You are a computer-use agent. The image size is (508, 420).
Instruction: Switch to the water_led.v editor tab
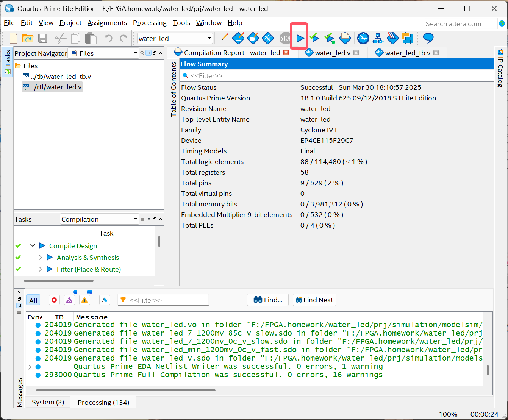(x=333, y=53)
